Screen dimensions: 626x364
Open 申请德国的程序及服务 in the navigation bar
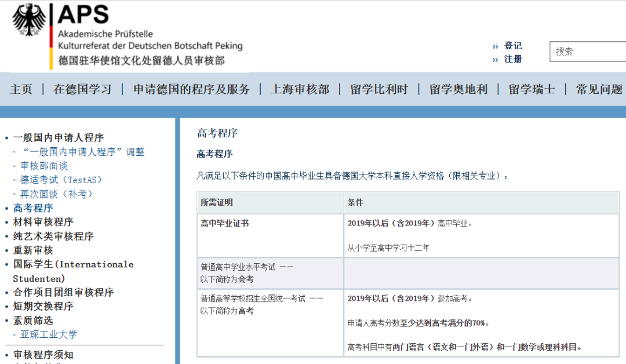[x=191, y=89]
